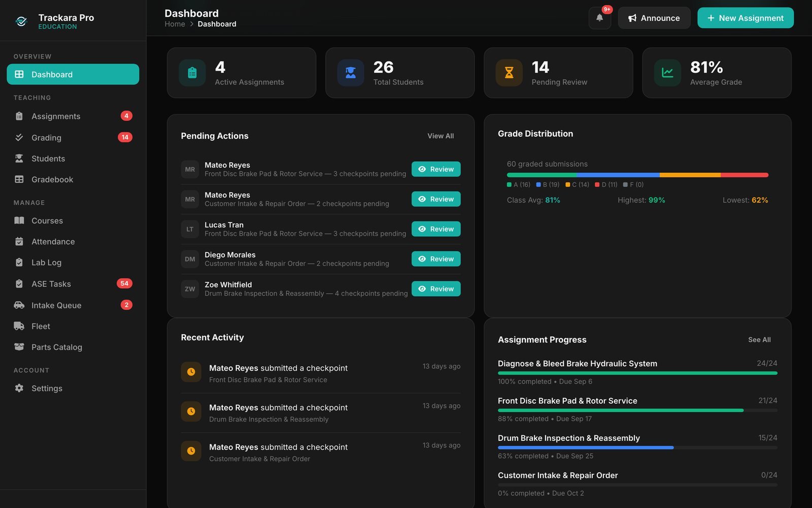Click the Gradebook table icon
Image resolution: width=812 pixels, height=508 pixels.
coord(19,179)
